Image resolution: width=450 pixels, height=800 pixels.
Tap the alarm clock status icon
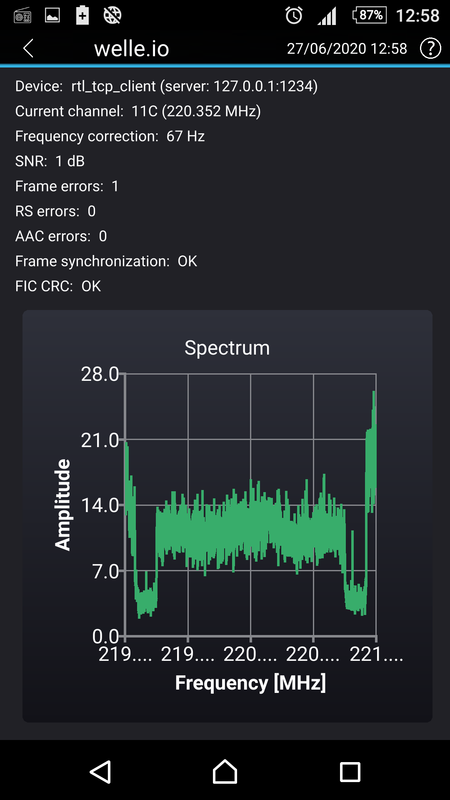(x=294, y=16)
